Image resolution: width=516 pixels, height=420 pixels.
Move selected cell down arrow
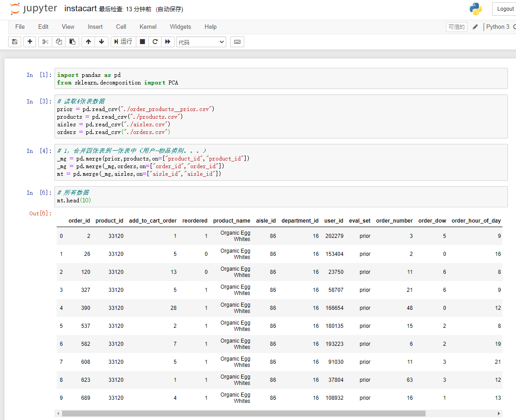click(x=101, y=42)
